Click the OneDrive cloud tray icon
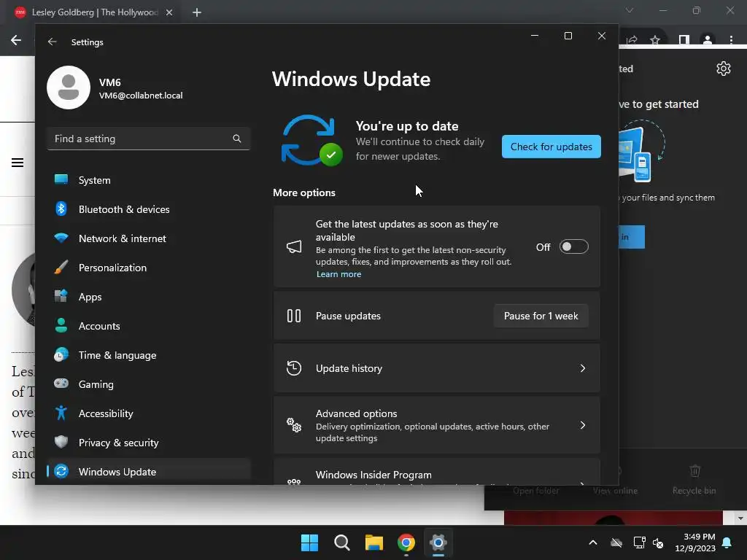The height and width of the screenshot is (560, 747). pos(616,542)
